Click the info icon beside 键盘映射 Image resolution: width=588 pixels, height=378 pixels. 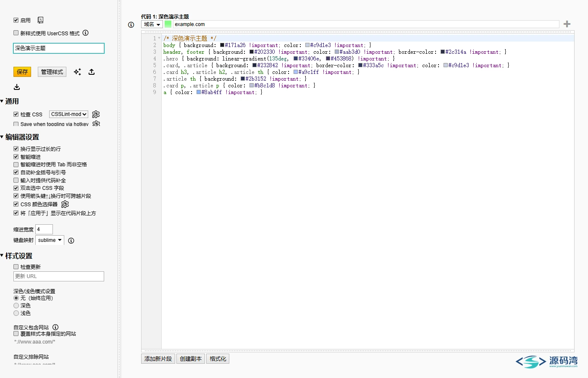pos(71,241)
